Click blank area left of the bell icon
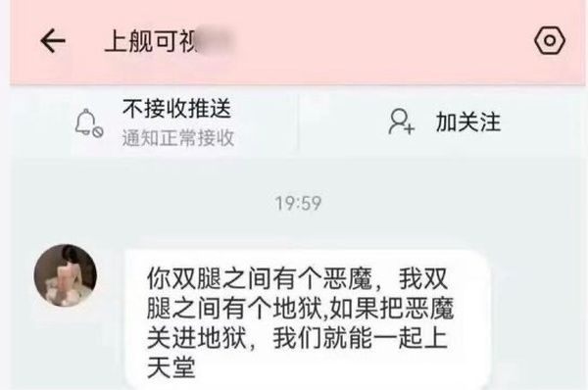Image resolution: width=588 pixels, height=390 pixels. 41,122
